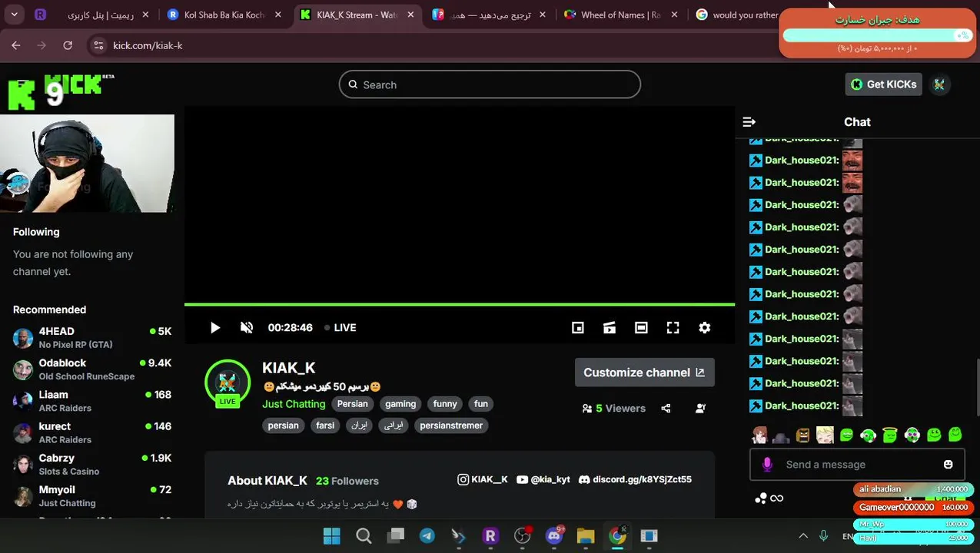The width and height of the screenshot is (980, 553).
Task: Open the 4HEAD recommended channel
Action: (92, 338)
